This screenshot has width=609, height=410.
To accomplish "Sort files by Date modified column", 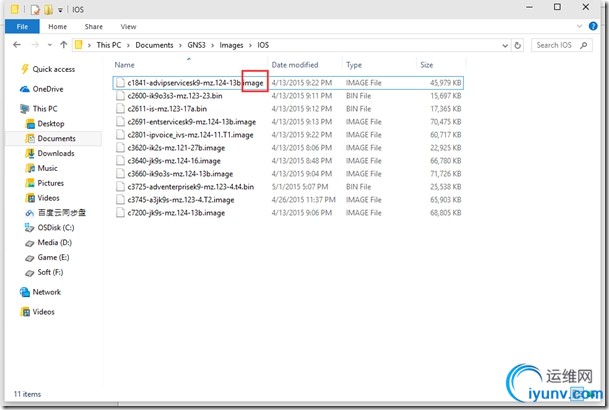I will point(295,65).
